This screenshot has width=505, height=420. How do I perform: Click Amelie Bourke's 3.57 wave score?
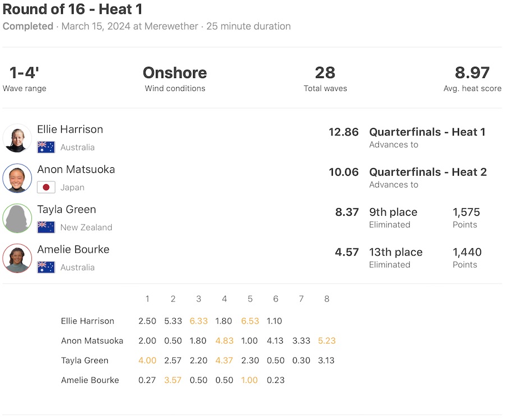[173, 380]
